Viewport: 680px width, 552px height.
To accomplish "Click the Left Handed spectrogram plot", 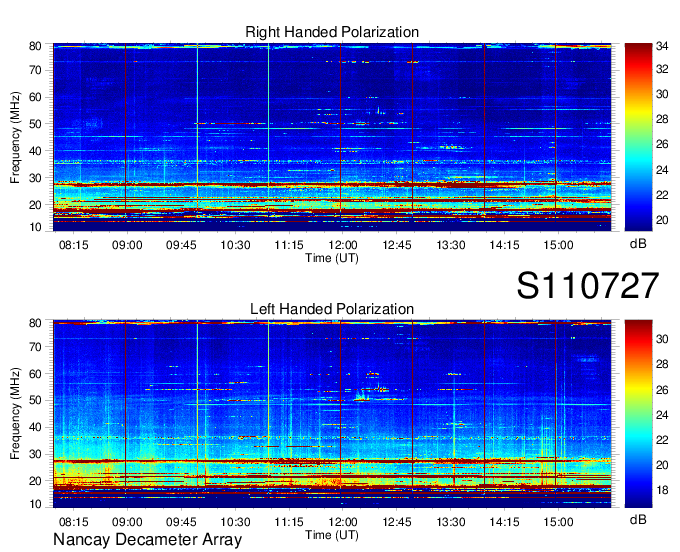I will (332, 414).
